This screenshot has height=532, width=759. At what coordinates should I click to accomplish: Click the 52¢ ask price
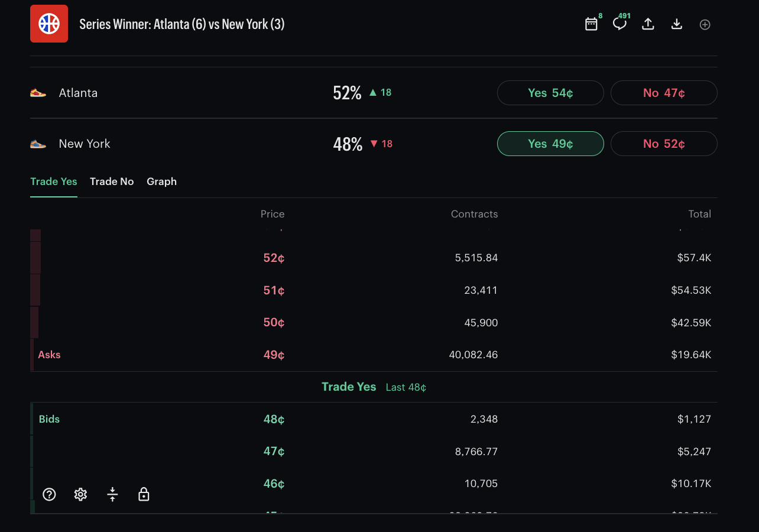pyautogui.click(x=274, y=258)
